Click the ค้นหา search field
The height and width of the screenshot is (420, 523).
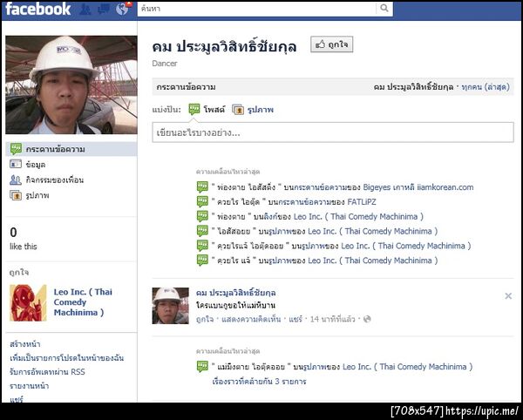coord(256,9)
